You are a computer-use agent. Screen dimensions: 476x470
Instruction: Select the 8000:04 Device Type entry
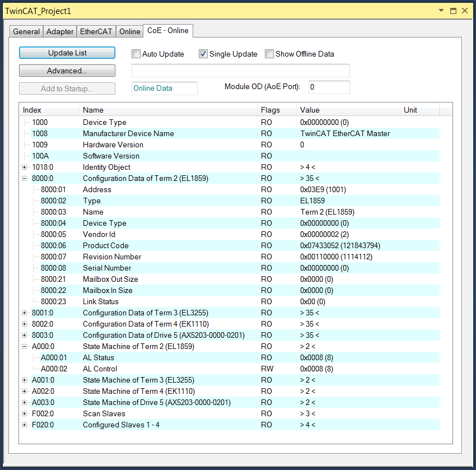240,224
